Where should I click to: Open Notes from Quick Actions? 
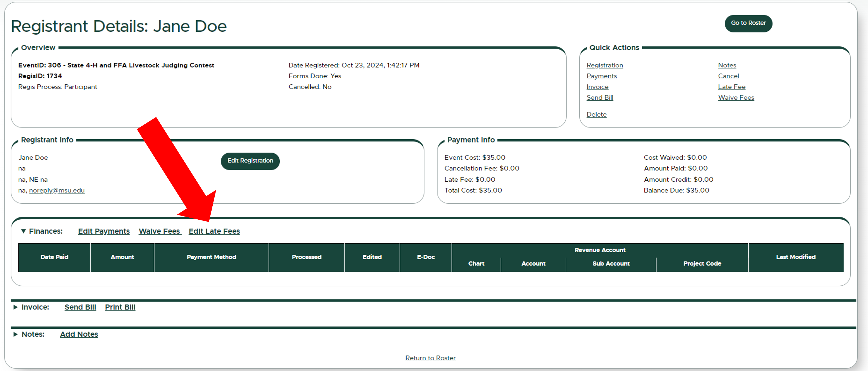pos(727,65)
